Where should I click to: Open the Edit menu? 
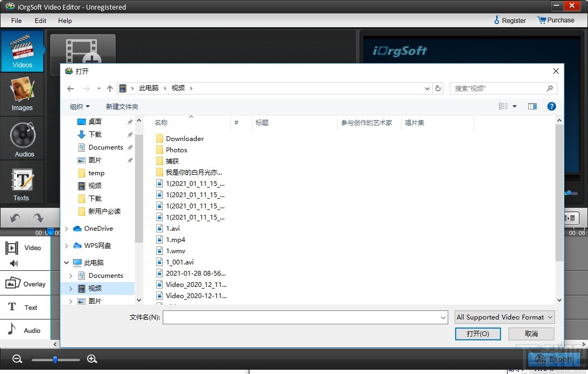[x=40, y=21]
